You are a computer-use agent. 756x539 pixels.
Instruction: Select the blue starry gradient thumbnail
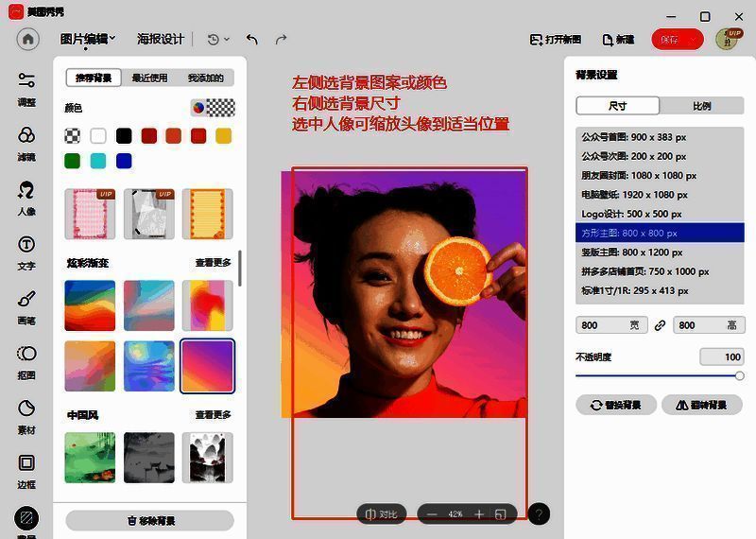[x=149, y=366]
